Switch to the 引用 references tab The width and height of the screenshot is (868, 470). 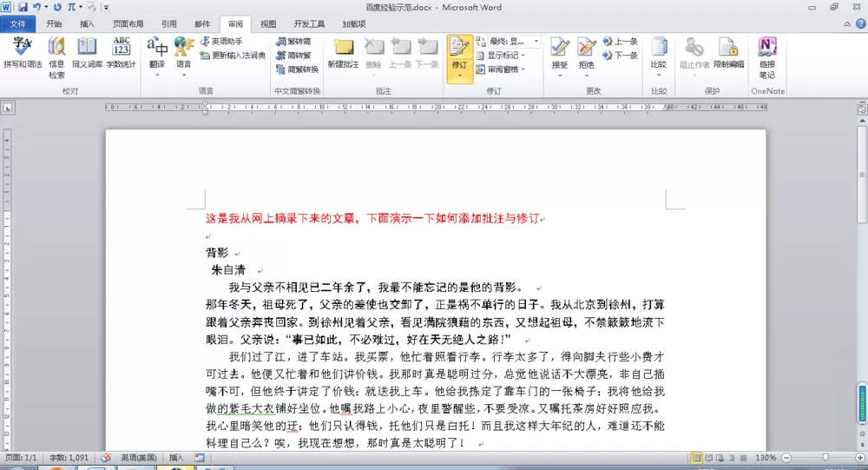point(169,23)
